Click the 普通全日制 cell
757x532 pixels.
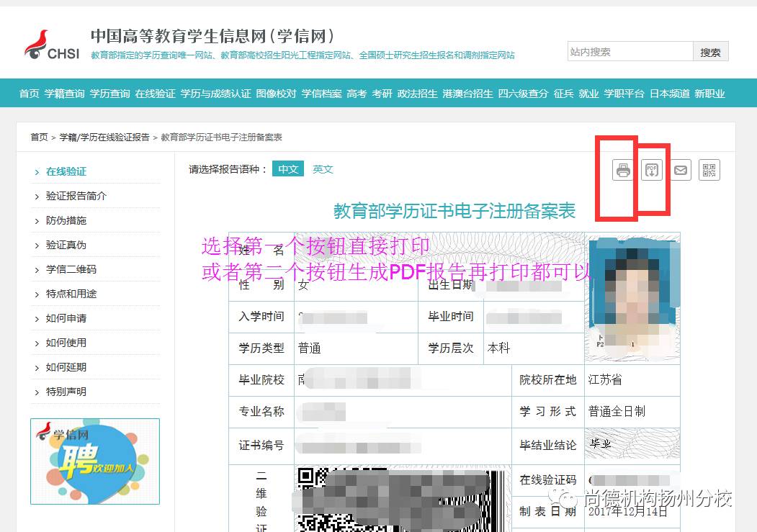tap(617, 412)
